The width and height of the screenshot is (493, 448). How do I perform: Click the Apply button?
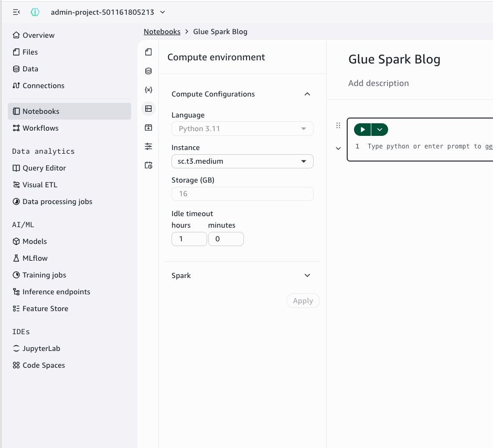(x=303, y=301)
